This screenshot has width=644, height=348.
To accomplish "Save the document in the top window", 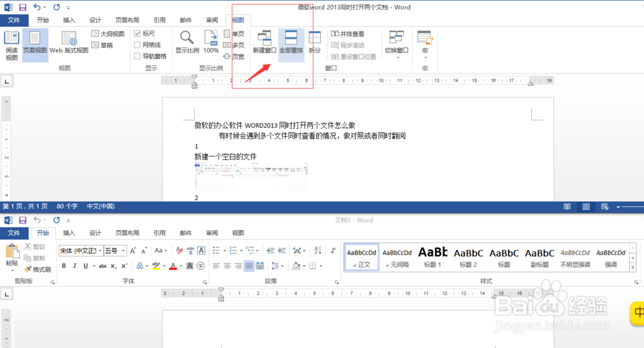I will tap(23, 7).
